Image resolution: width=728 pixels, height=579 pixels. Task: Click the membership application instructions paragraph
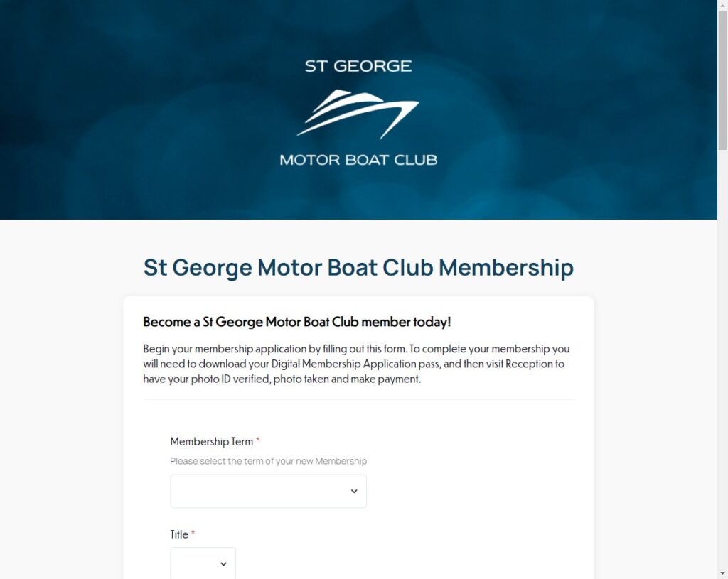pyautogui.click(x=357, y=364)
